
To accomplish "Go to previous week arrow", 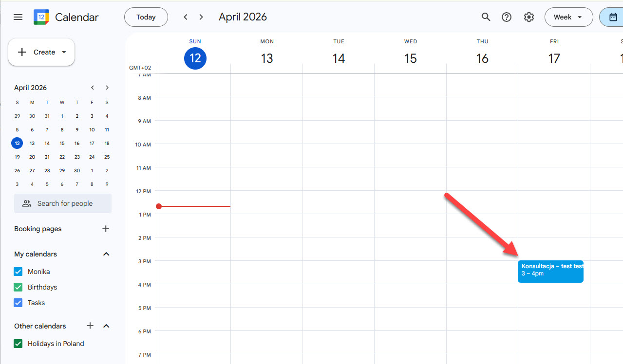I will pos(186,17).
